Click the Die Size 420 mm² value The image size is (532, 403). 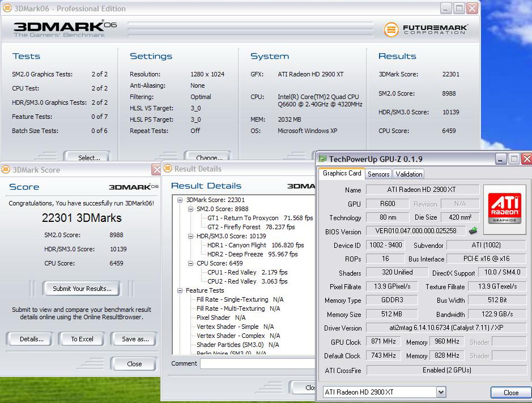pyautogui.click(x=459, y=217)
